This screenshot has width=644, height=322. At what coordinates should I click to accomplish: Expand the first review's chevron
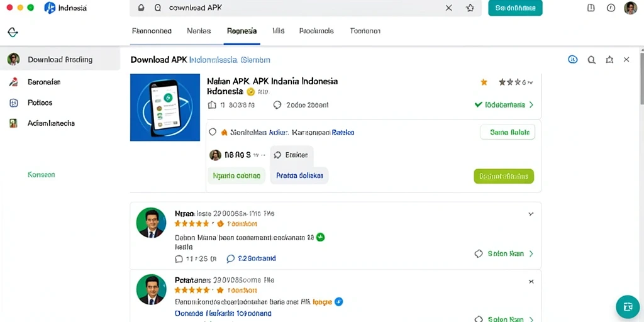click(531, 214)
